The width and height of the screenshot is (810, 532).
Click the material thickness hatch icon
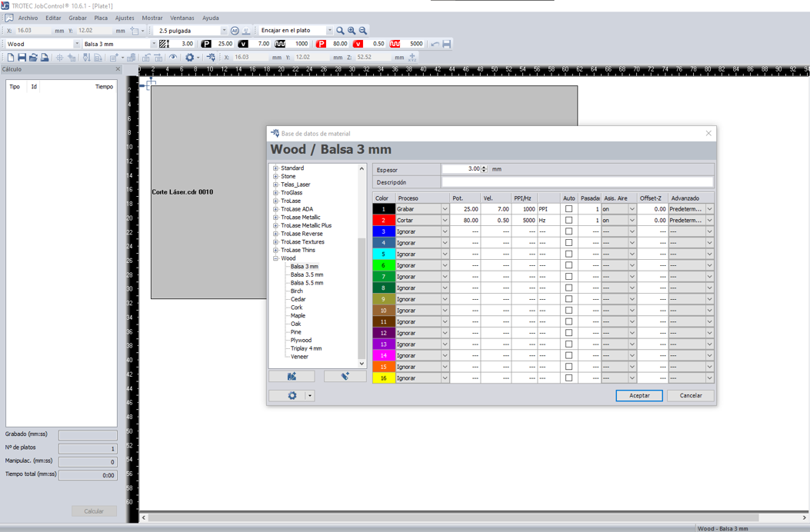pos(165,44)
